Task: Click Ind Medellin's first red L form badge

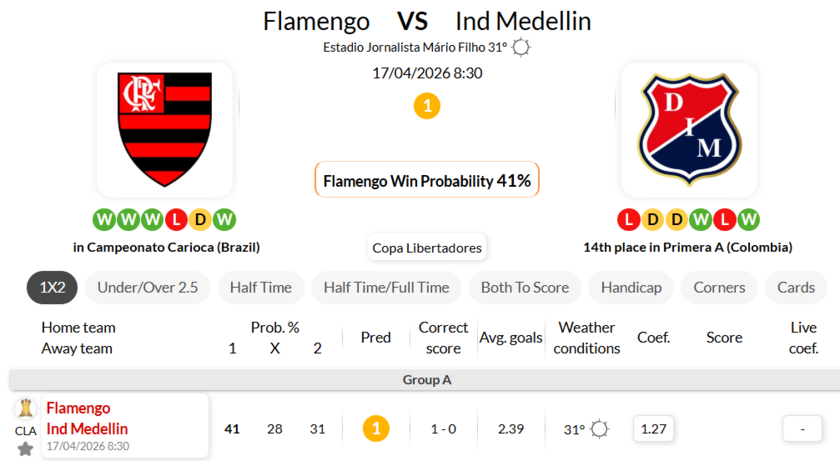Action: coord(628,219)
